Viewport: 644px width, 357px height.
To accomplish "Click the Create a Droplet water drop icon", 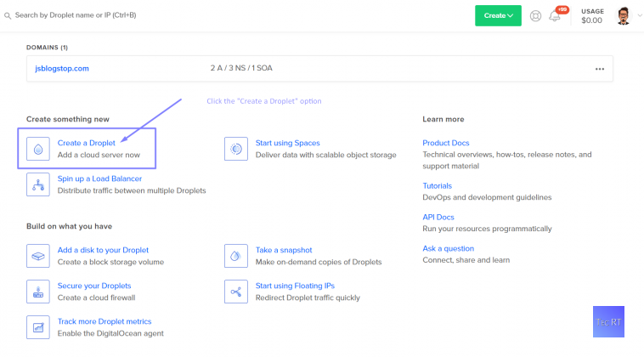I will pos(38,149).
